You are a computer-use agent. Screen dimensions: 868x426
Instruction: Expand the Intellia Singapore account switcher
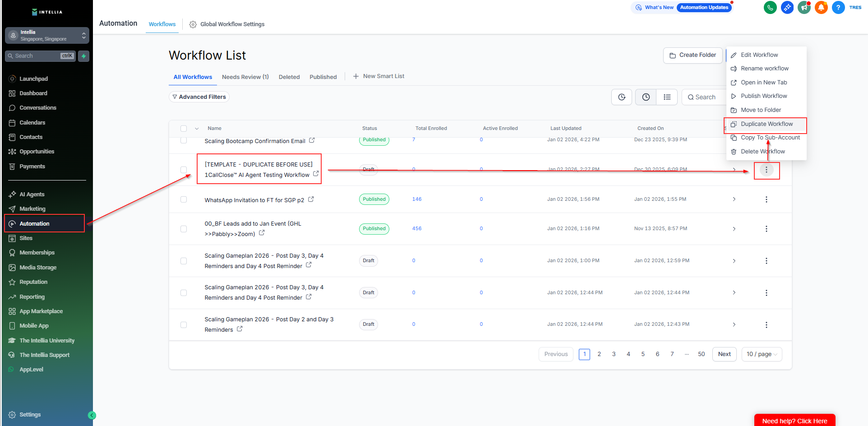click(x=47, y=36)
